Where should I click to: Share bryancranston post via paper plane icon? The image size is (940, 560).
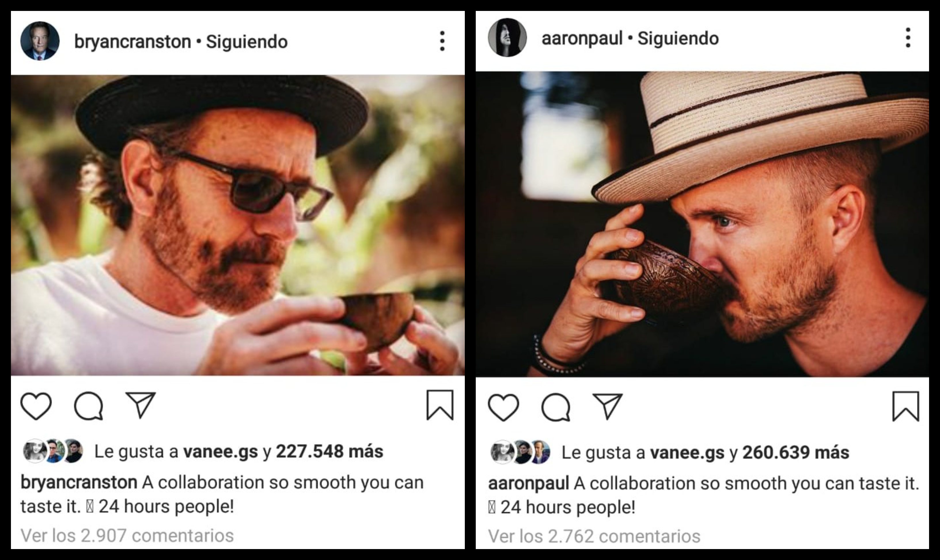(141, 405)
